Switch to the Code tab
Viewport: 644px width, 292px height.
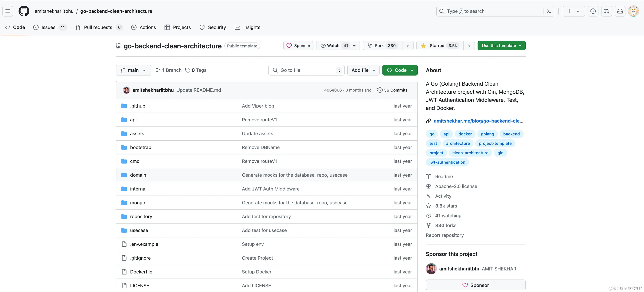[x=15, y=27]
